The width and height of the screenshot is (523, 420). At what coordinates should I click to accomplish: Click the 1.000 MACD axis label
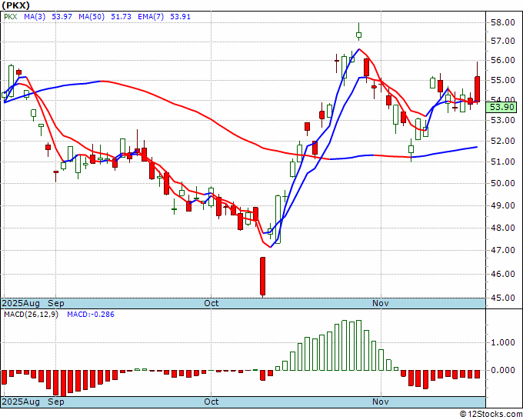pos(503,342)
